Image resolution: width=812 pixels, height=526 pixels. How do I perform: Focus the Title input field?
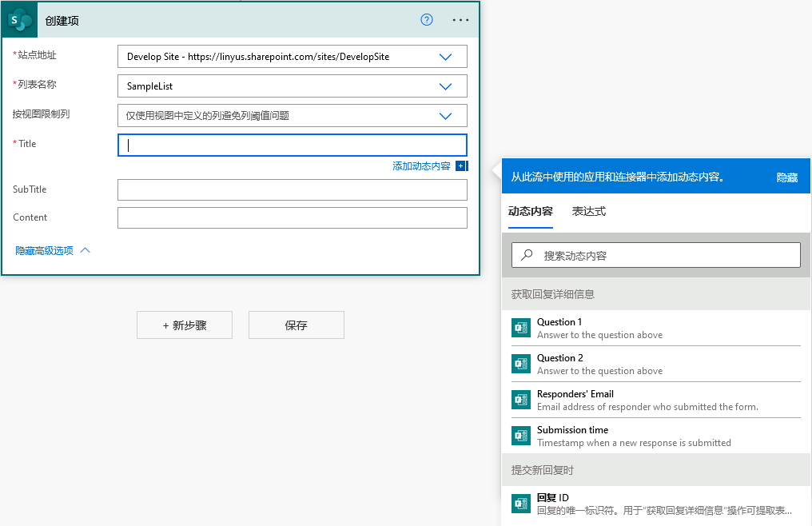292,145
